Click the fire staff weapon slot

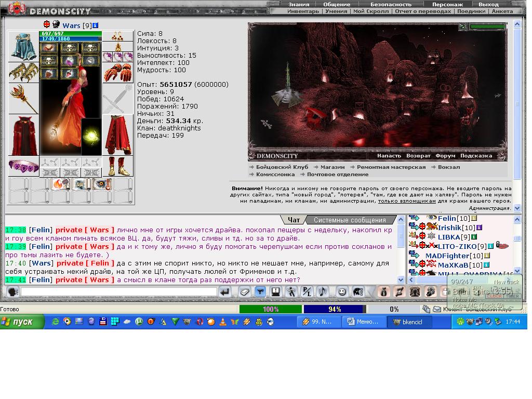point(23,99)
